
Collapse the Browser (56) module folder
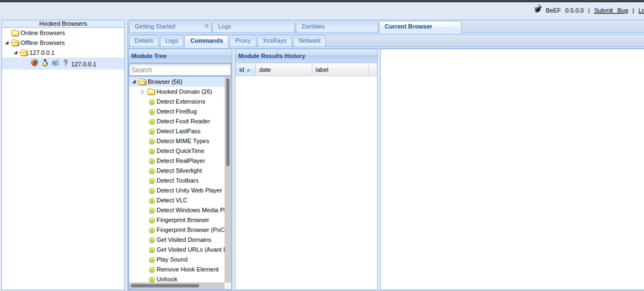point(134,82)
